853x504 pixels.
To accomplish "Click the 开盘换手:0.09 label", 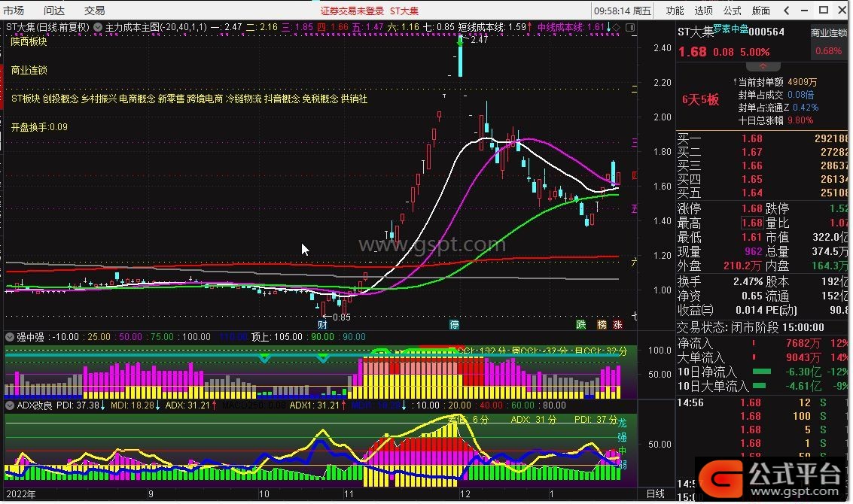I will coord(39,127).
